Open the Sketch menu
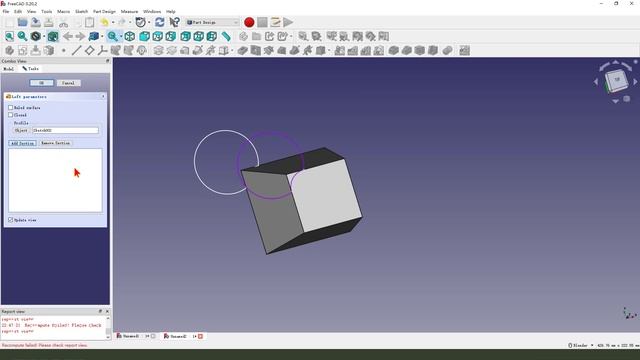Viewport: 640px width, 360px height. 82,11
